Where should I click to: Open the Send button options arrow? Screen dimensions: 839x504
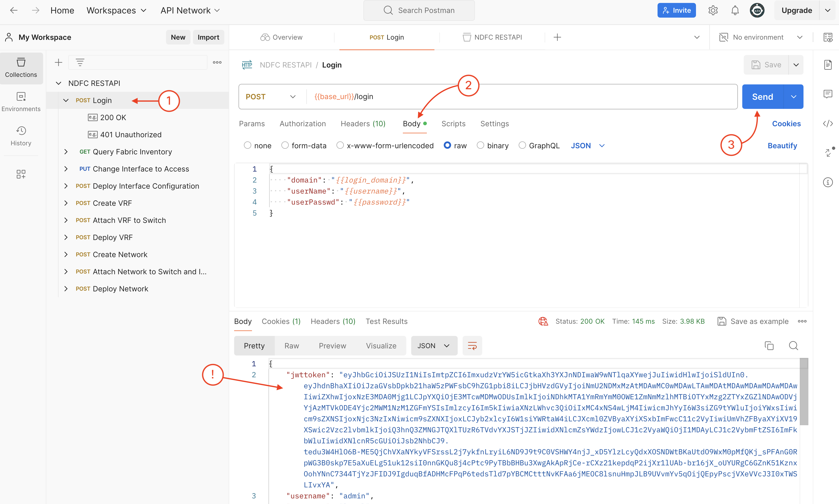pyautogui.click(x=793, y=97)
